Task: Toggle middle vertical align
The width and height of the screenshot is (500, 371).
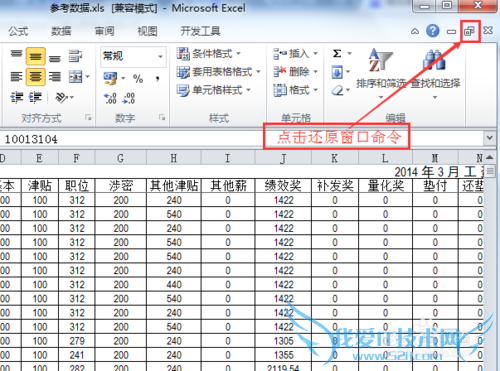Action: coord(35,56)
